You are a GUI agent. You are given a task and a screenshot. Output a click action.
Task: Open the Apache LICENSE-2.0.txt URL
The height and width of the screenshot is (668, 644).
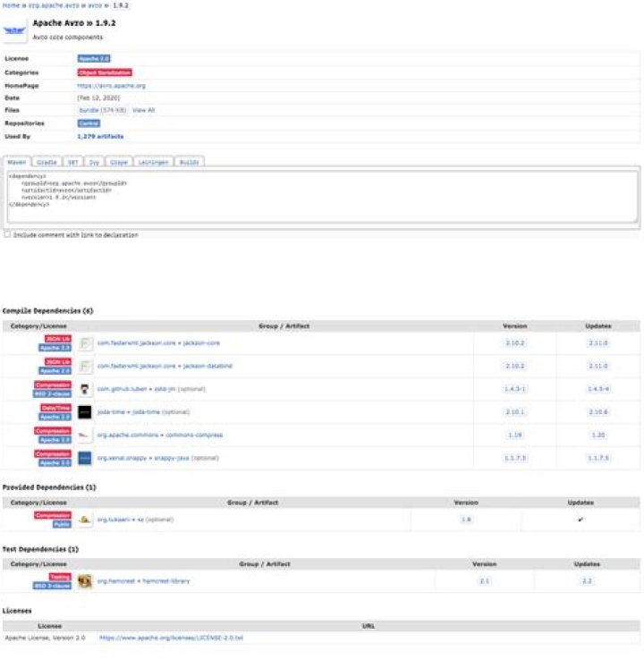click(x=171, y=638)
